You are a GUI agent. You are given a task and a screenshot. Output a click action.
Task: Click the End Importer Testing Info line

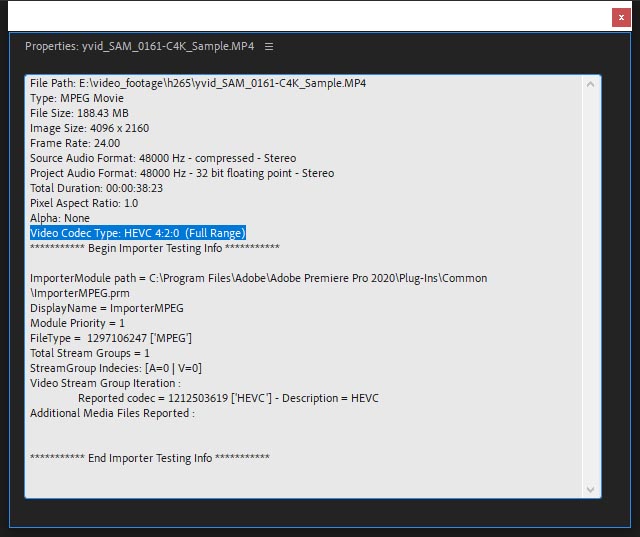150,458
